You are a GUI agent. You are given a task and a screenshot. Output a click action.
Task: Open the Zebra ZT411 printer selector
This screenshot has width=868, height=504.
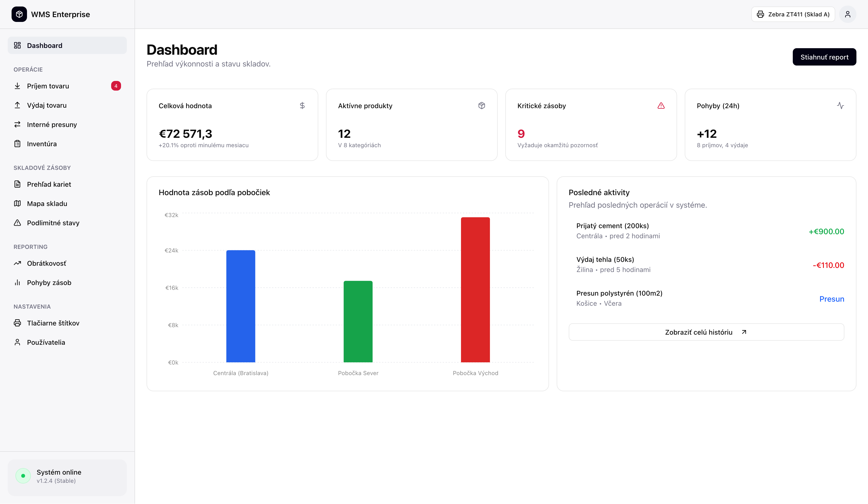(793, 14)
